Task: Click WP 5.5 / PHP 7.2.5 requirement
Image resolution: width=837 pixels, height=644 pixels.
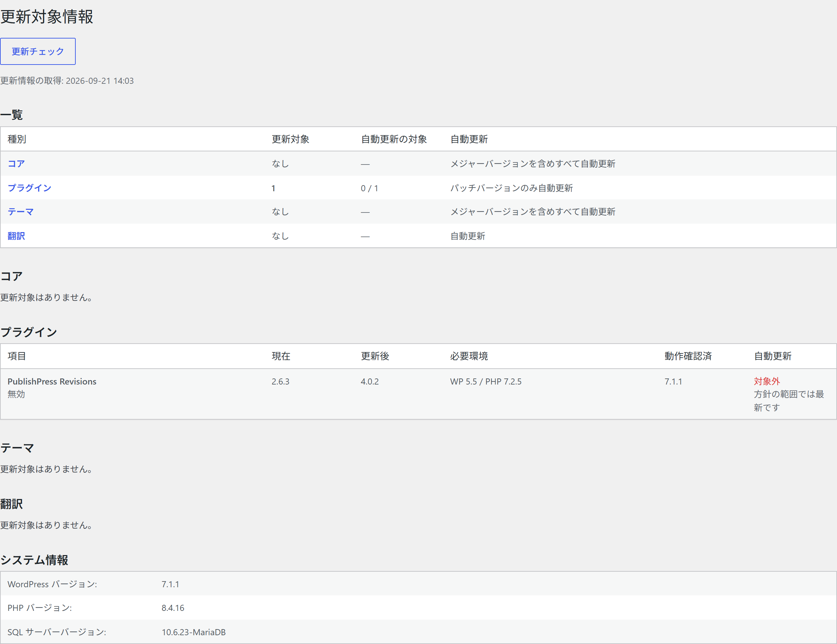Action: click(x=485, y=381)
